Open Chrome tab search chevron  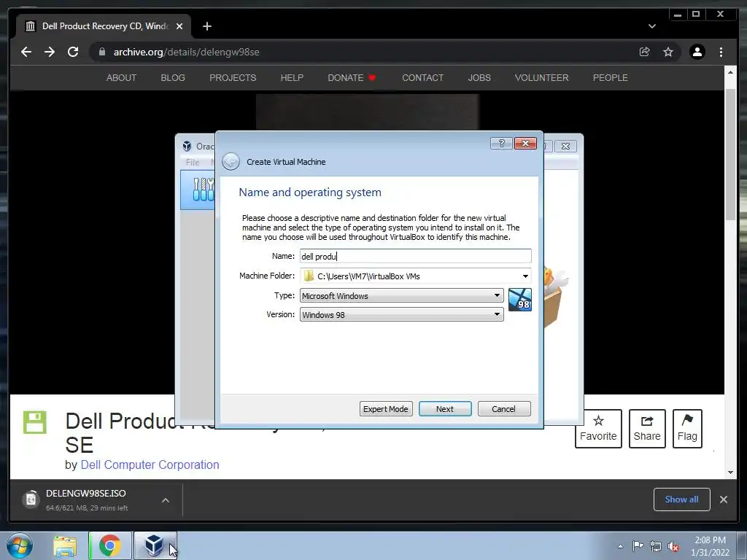(x=651, y=26)
